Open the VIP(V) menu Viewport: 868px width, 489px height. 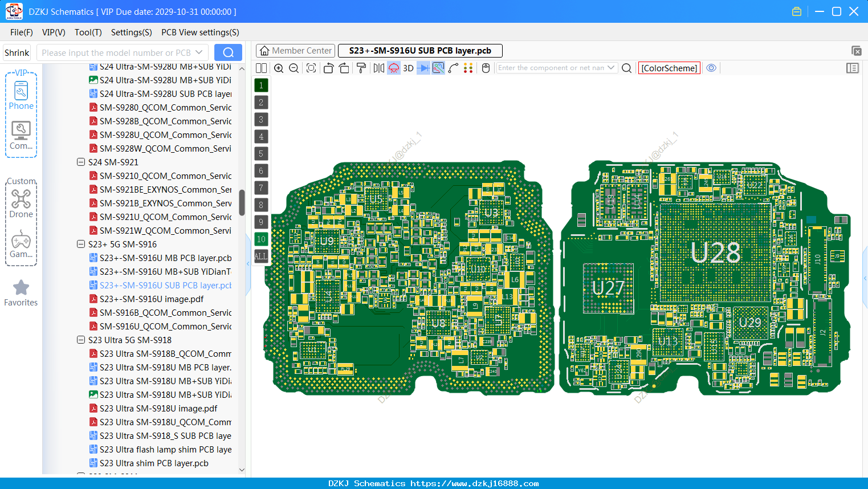(x=54, y=32)
